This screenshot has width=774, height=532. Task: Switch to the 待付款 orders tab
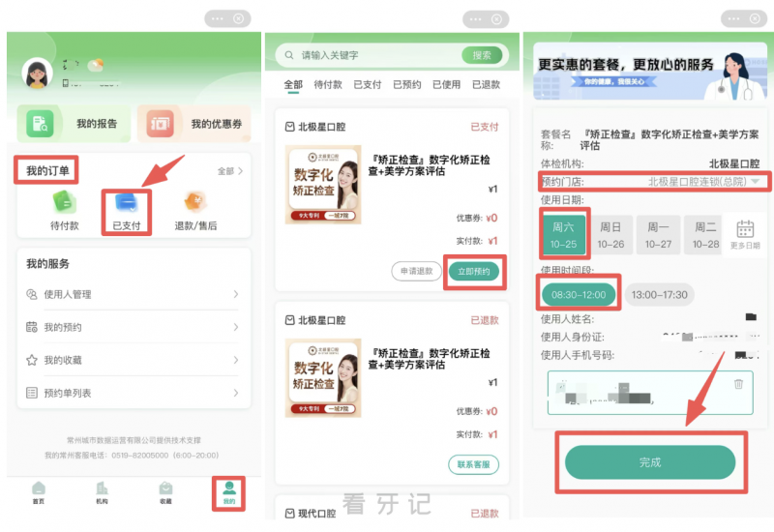point(328,85)
